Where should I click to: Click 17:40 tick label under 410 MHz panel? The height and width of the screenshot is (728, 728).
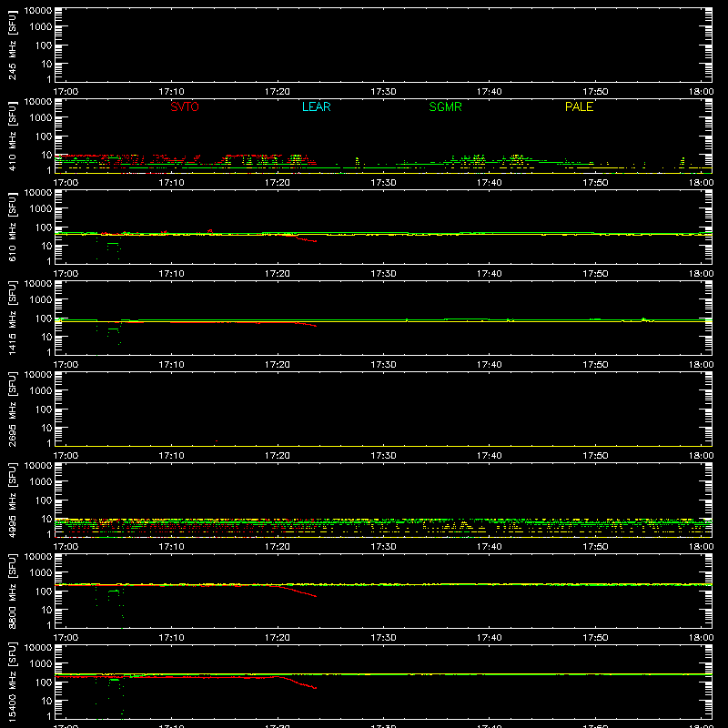[x=489, y=183]
